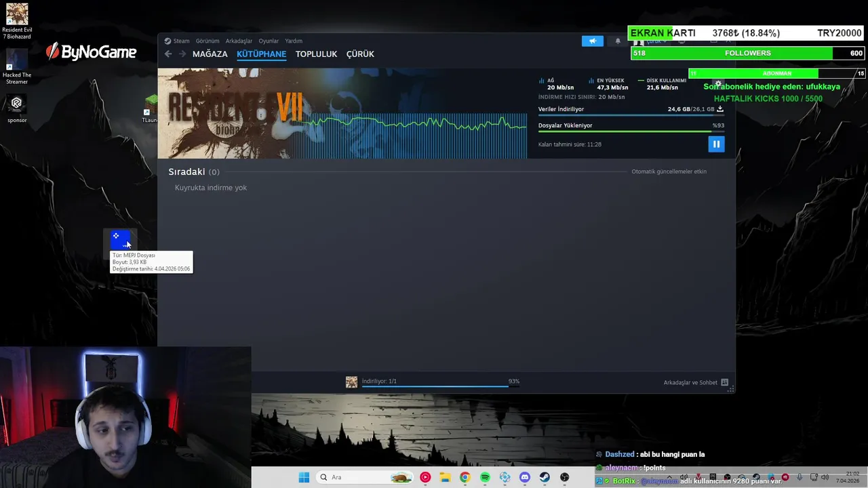Click the Sıradaki queue heading
The height and width of the screenshot is (488, 868).
tap(186, 171)
